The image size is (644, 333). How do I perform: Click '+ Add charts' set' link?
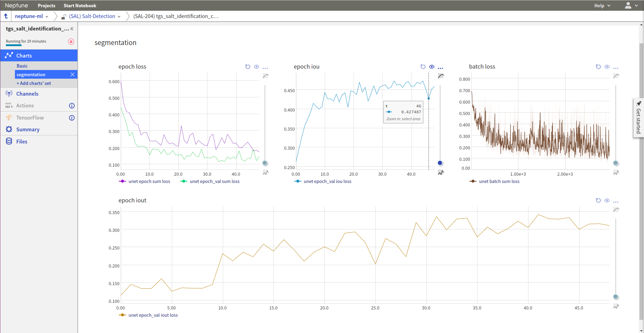pyautogui.click(x=34, y=84)
